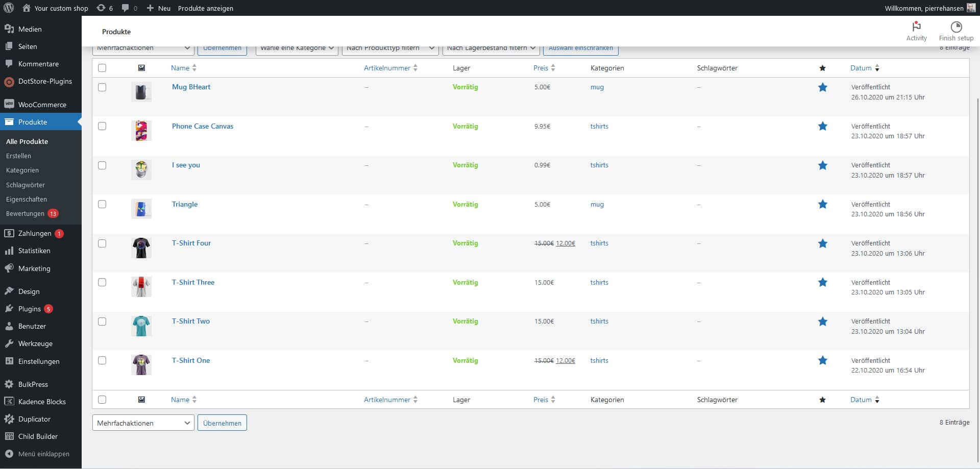Image resolution: width=980 pixels, height=469 pixels.
Task: Select Alle Produkte in sidebar menu
Action: click(x=27, y=141)
